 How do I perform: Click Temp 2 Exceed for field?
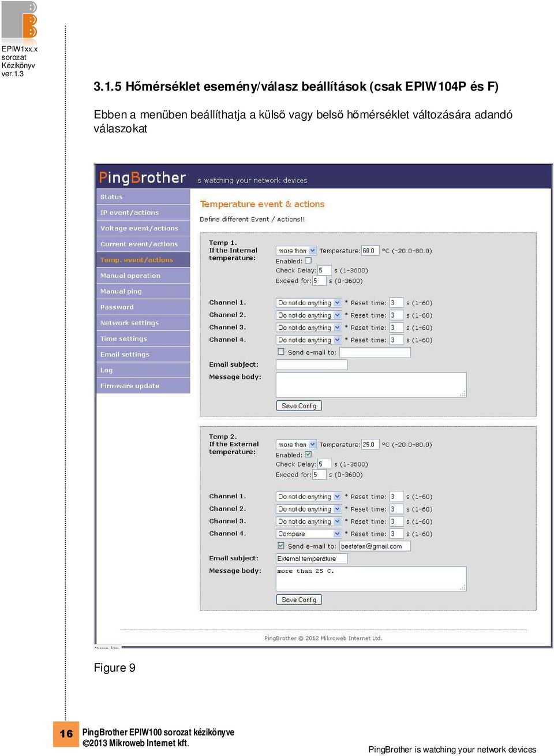pos(319,475)
